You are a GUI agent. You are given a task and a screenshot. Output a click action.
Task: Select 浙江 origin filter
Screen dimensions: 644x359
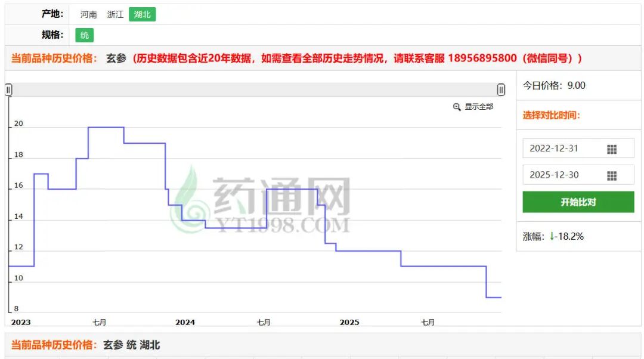115,14
